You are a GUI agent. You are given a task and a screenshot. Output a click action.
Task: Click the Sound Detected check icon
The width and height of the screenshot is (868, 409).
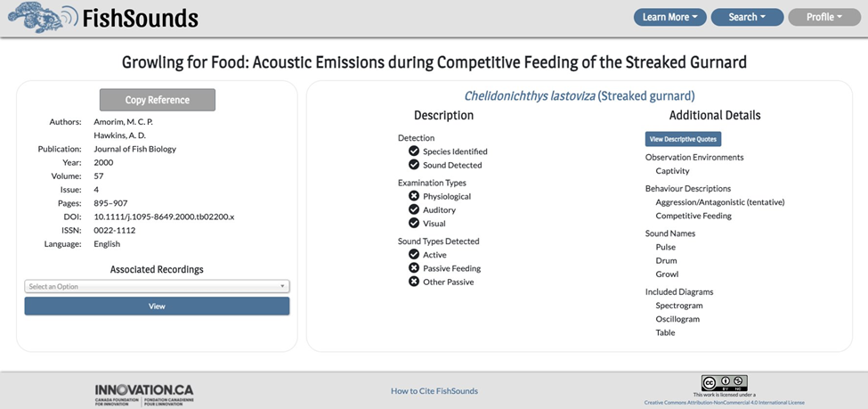413,165
